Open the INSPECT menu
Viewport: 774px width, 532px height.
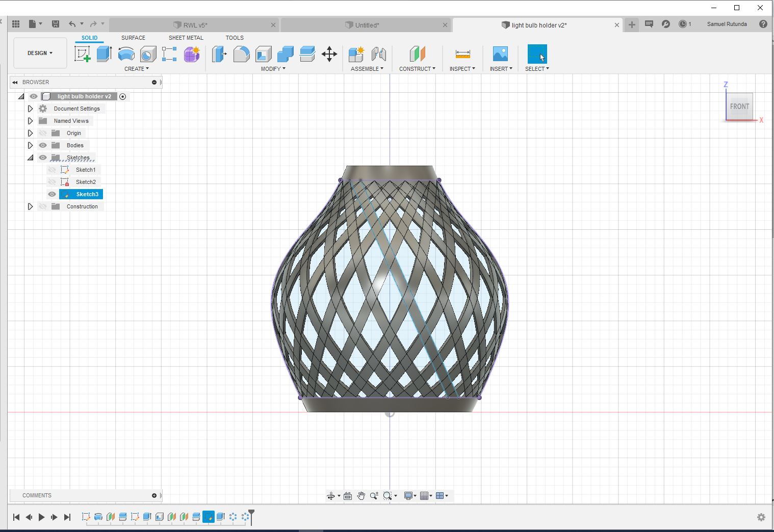[462, 69]
